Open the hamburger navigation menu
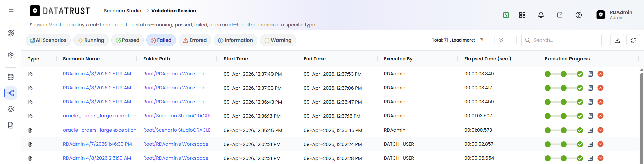 [11, 11]
